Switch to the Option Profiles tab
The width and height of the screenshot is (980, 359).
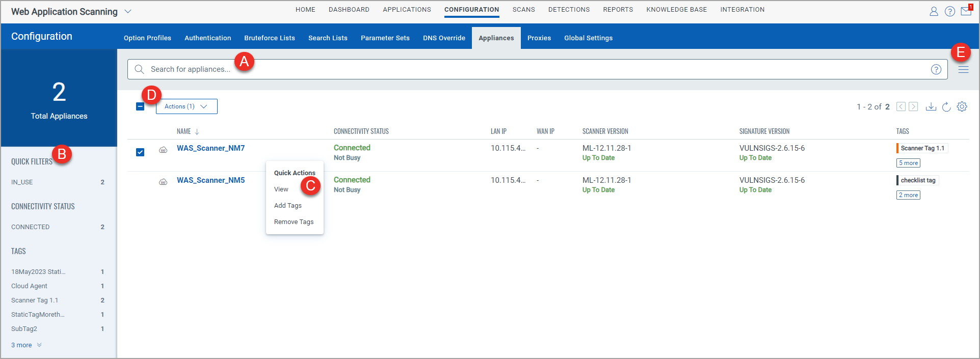(147, 38)
